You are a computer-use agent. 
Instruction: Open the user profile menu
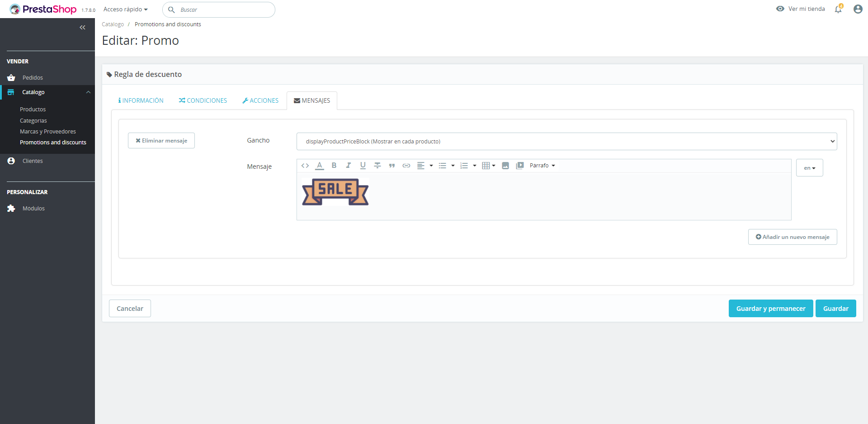pyautogui.click(x=858, y=9)
